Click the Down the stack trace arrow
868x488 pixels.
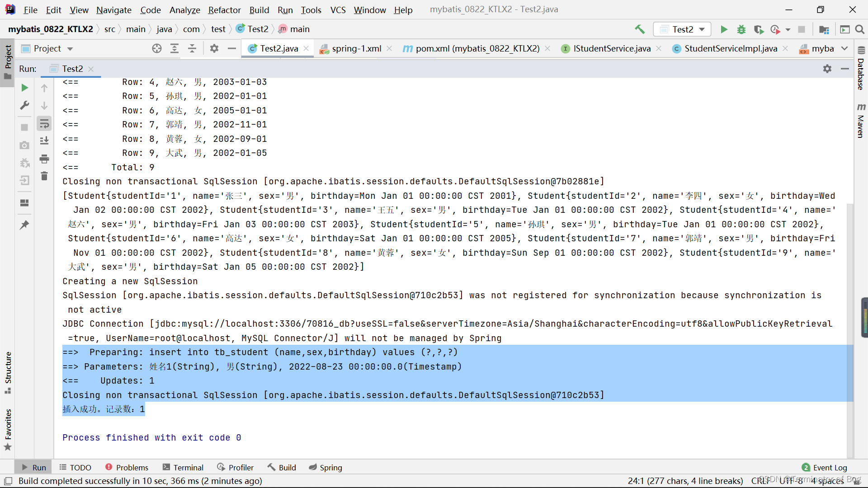(44, 106)
